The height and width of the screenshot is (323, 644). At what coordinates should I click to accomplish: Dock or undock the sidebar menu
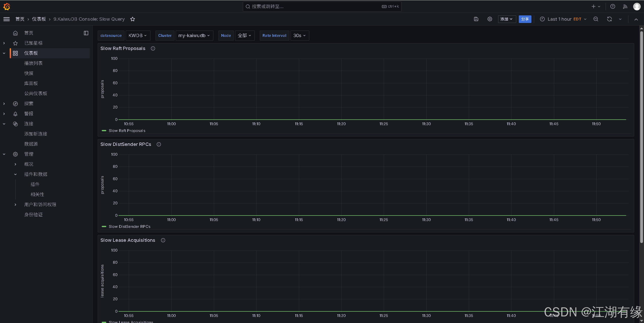click(86, 33)
